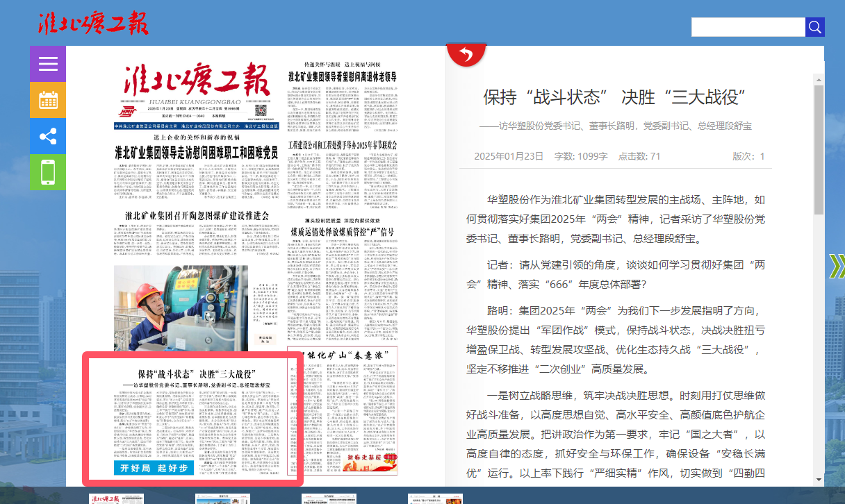Image resolution: width=845 pixels, height=504 pixels.
Task: Open the orange calendar date picker
Action: 48,100
